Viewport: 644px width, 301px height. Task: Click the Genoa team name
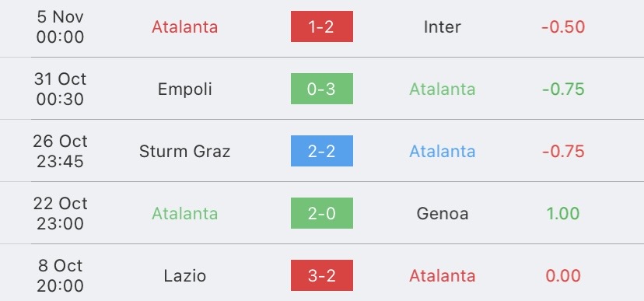point(443,214)
